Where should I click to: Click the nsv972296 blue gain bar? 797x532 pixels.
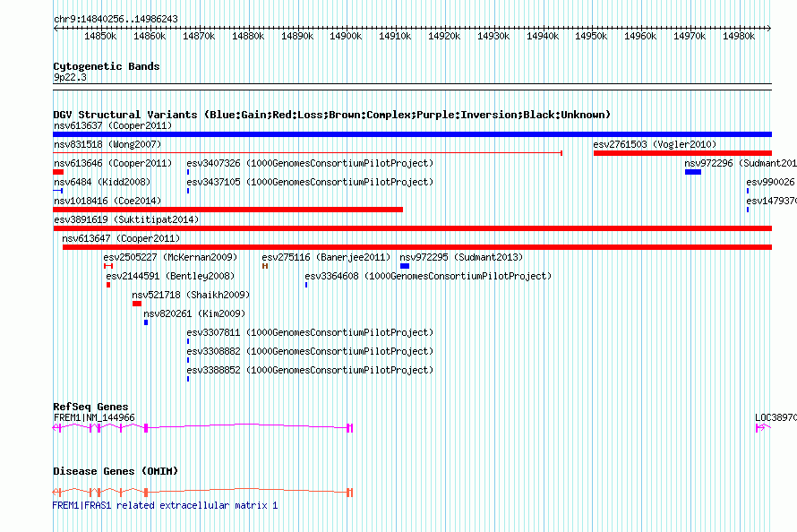[x=693, y=172]
